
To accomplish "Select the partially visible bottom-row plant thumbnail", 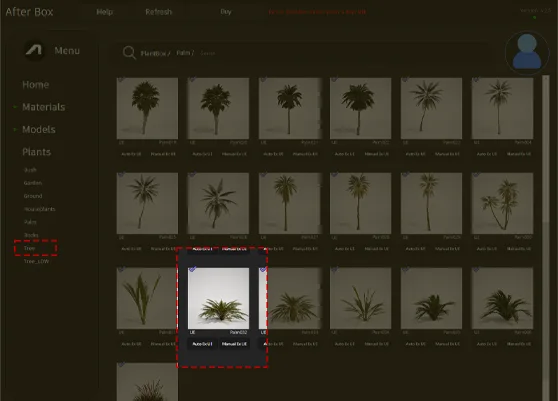I will point(147,382).
